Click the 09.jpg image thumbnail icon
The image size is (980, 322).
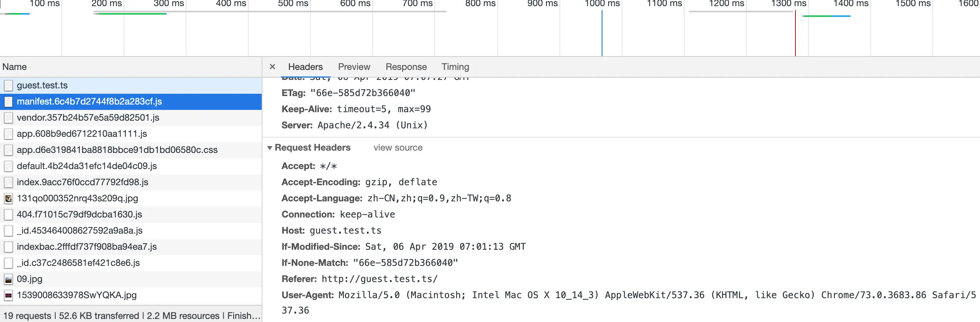click(x=8, y=279)
